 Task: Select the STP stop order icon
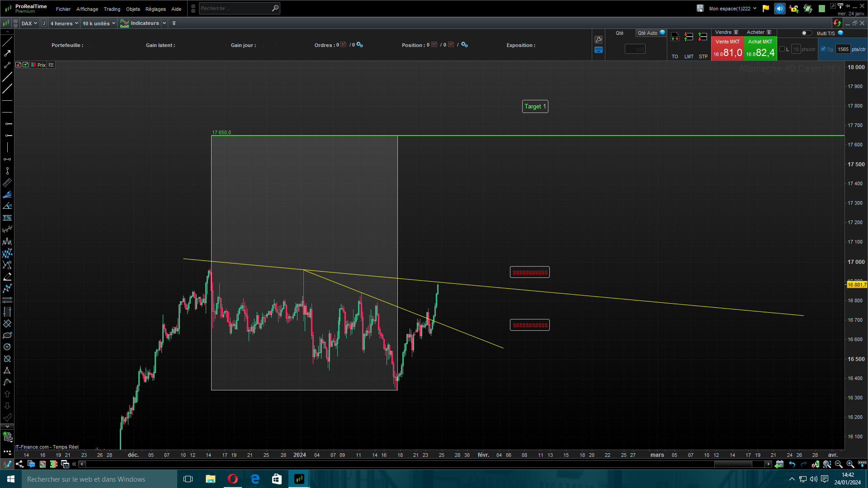pos(703,38)
